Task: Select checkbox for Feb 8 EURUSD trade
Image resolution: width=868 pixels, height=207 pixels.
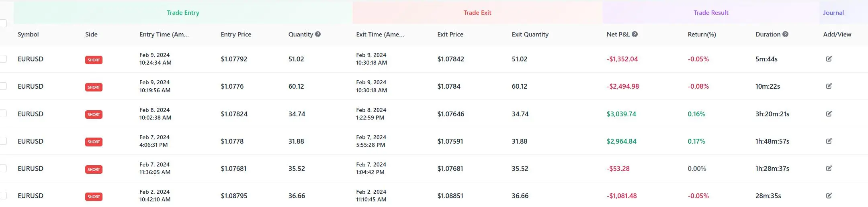Action: [3, 114]
